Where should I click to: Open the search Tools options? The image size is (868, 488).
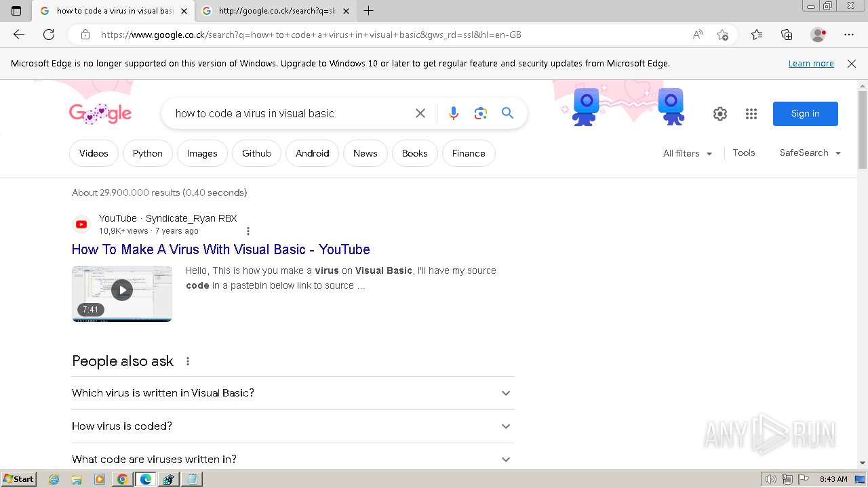coord(744,153)
